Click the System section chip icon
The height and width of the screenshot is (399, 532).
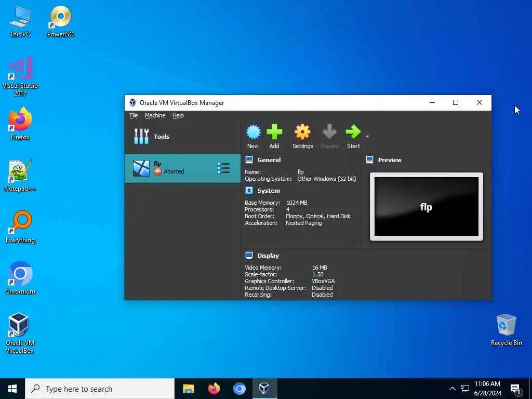tap(249, 191)
